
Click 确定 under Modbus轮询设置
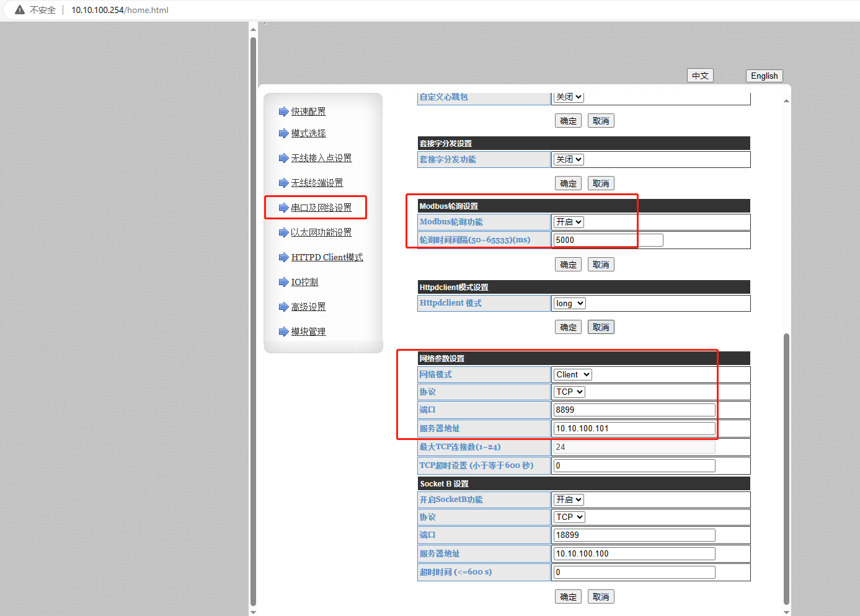click(568, 265)
